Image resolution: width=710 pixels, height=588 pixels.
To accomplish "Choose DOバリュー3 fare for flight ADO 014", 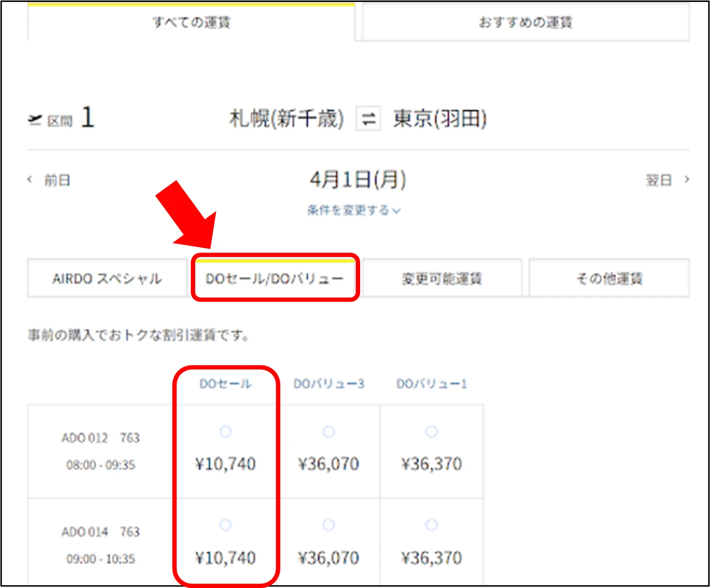I will [328, 525].
